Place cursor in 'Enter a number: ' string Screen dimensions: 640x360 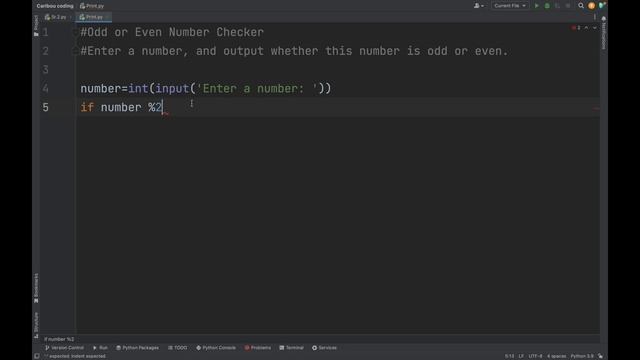(257, 89)
